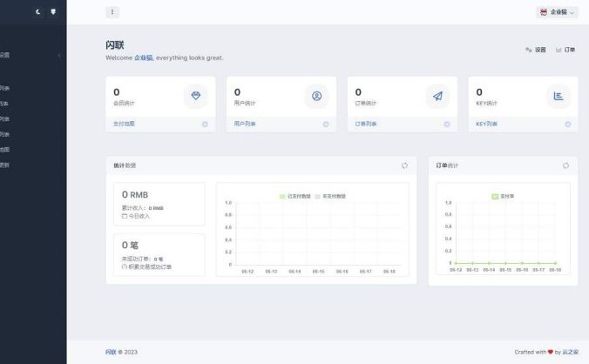Click the 订单统计 panel heading
The image size is (589, 364).
[447, 165]
